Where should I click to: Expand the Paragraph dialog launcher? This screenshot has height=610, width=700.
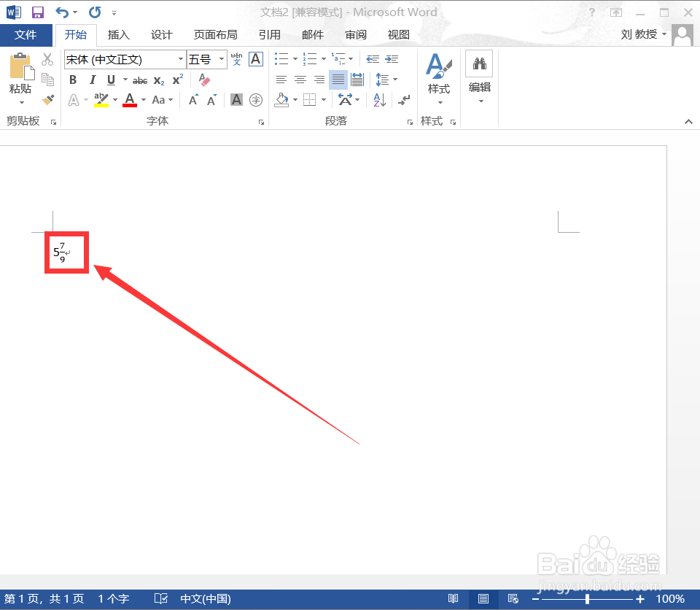coord(410,122)
